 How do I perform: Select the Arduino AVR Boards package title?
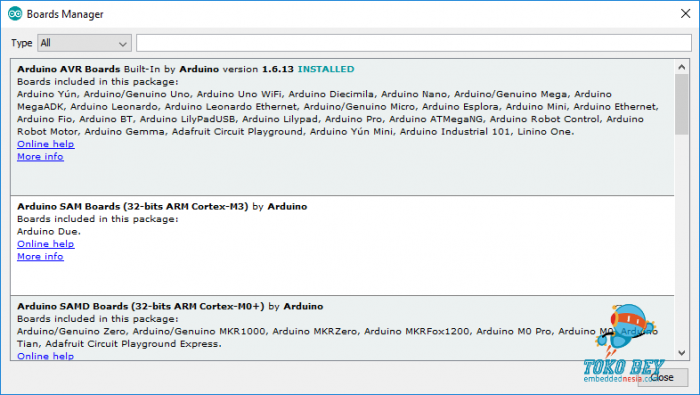[69, 69]
